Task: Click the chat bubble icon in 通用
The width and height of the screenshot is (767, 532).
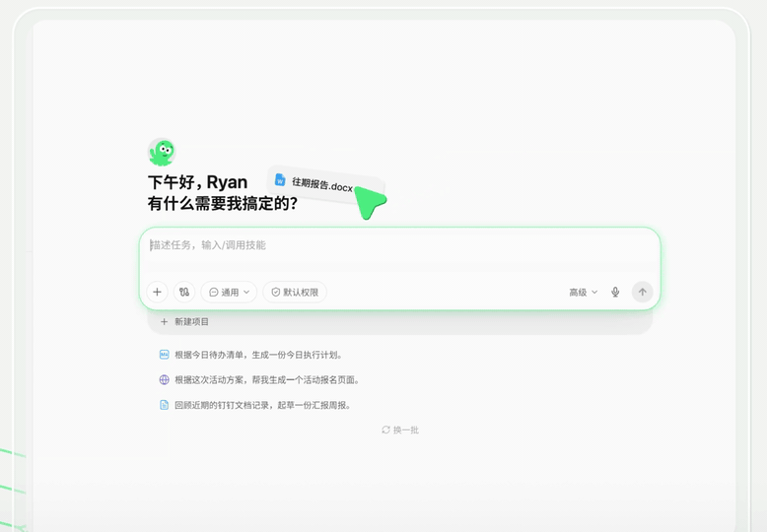Action: pos(214,292)
